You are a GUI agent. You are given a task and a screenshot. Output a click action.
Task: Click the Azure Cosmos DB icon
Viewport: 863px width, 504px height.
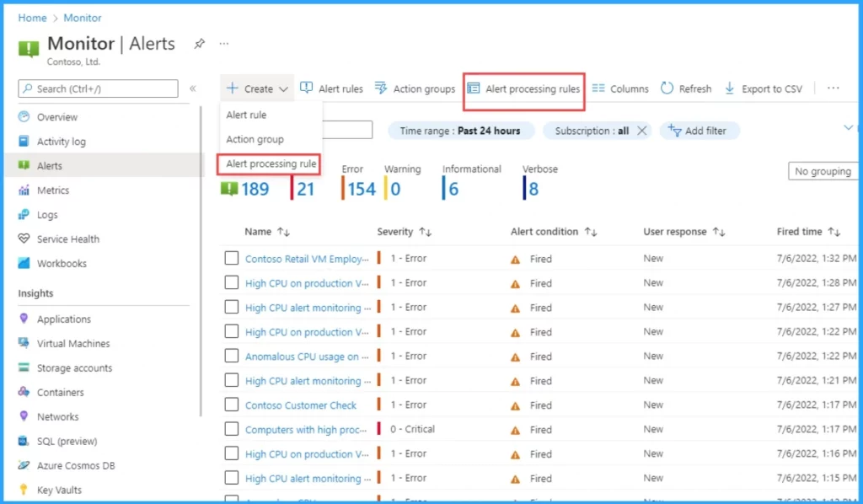pos(24,465)
